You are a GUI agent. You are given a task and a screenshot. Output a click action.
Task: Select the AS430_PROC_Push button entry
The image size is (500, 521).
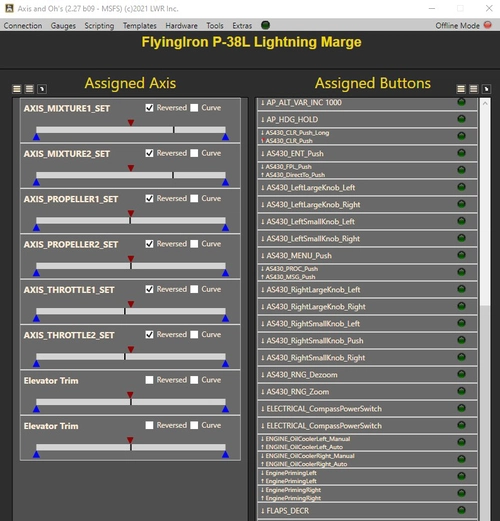click(367, 272)
